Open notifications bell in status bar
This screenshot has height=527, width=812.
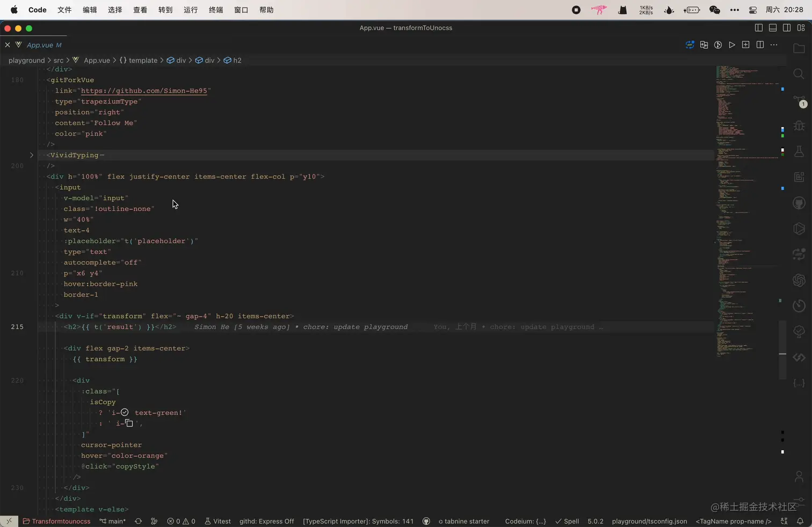[x=800, y=521]
